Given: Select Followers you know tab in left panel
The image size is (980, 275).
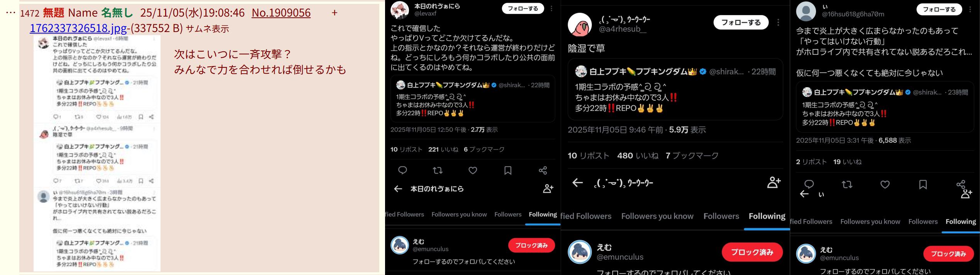Looking at the screenshot, I should coord(459,214).
